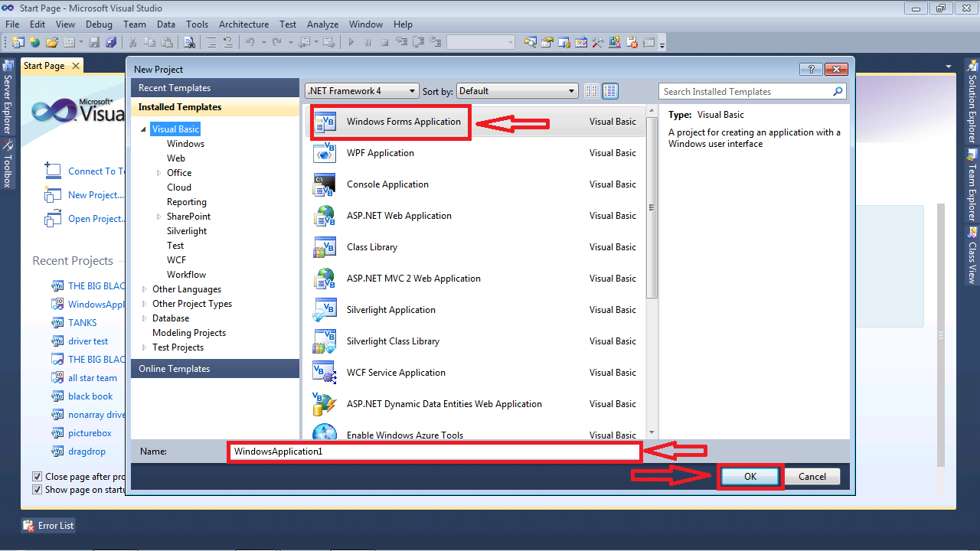Click the Open File toolbar icon
This screenshot has width=980, height=551.
51,42
